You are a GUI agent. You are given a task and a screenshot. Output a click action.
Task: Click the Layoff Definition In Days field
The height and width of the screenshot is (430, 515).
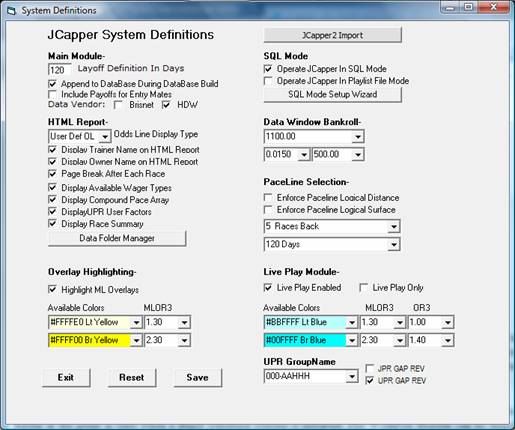(59, 70)
